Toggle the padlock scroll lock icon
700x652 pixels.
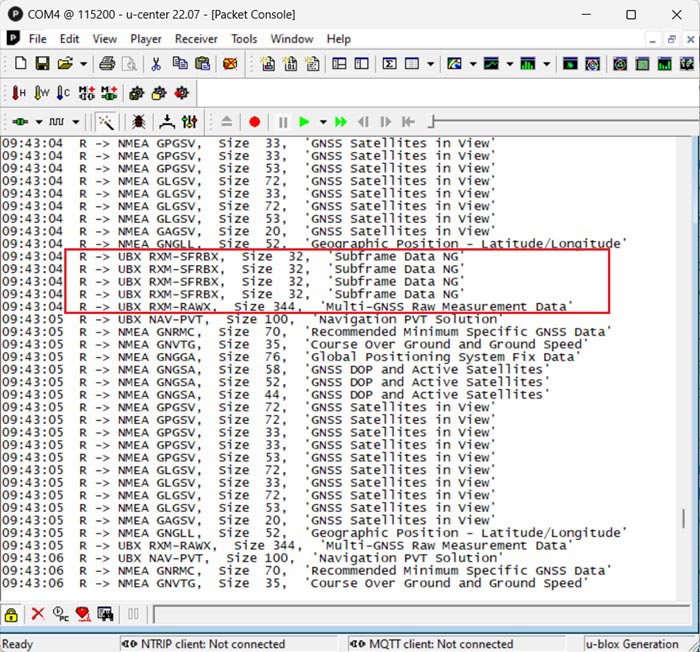[x=12, y=614]
